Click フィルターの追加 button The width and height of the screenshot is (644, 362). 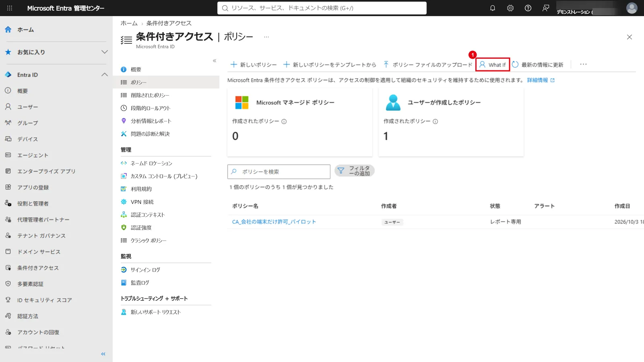[355, 171]
